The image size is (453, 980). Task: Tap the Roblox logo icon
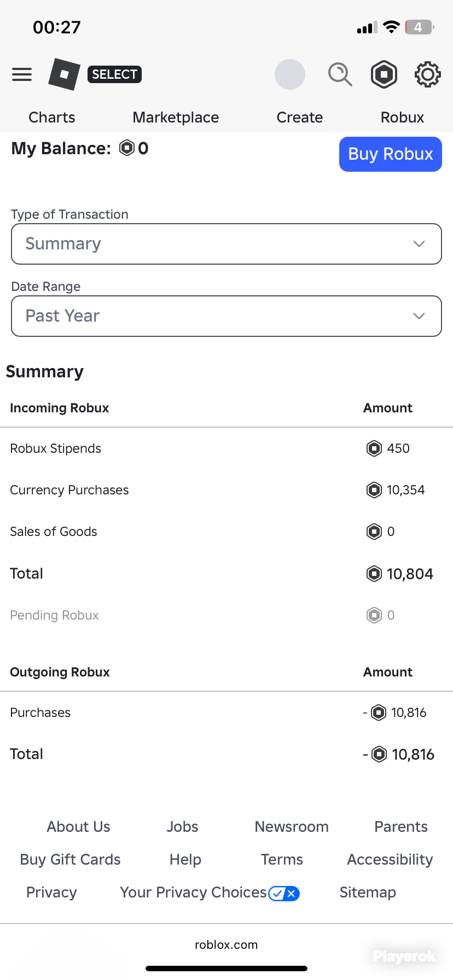[64, 74]
